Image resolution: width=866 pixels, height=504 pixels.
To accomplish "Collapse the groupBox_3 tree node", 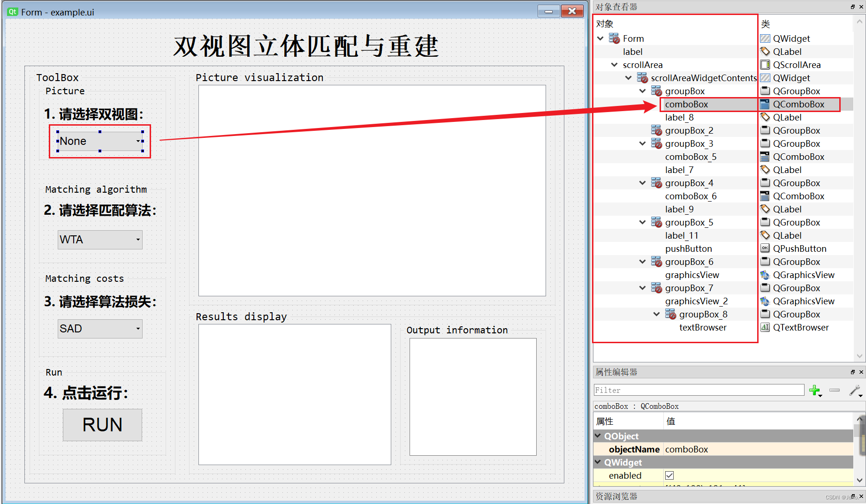I will click(643, 143).
